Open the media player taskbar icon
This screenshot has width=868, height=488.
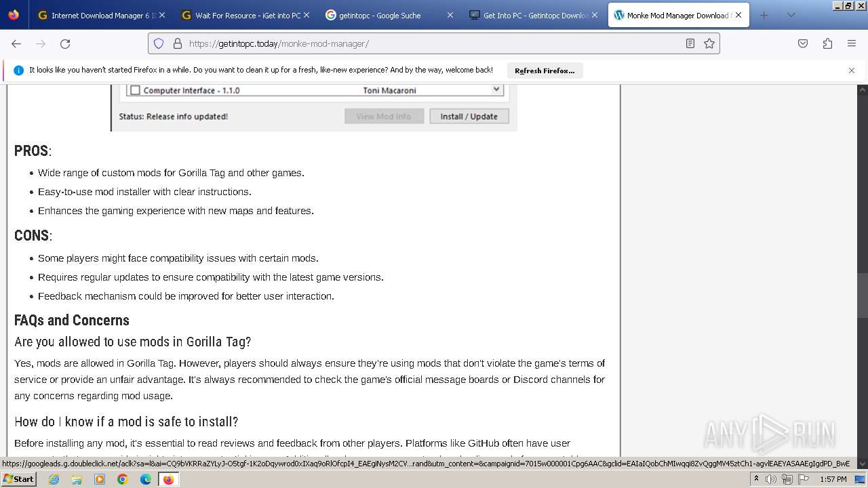pyautogui.click(x=100, y=479)
